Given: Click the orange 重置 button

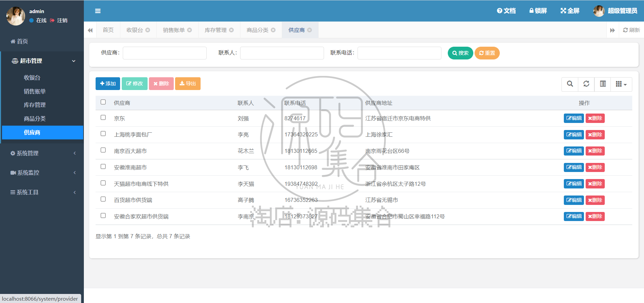Looking at the screenshot, I should 487,53.
